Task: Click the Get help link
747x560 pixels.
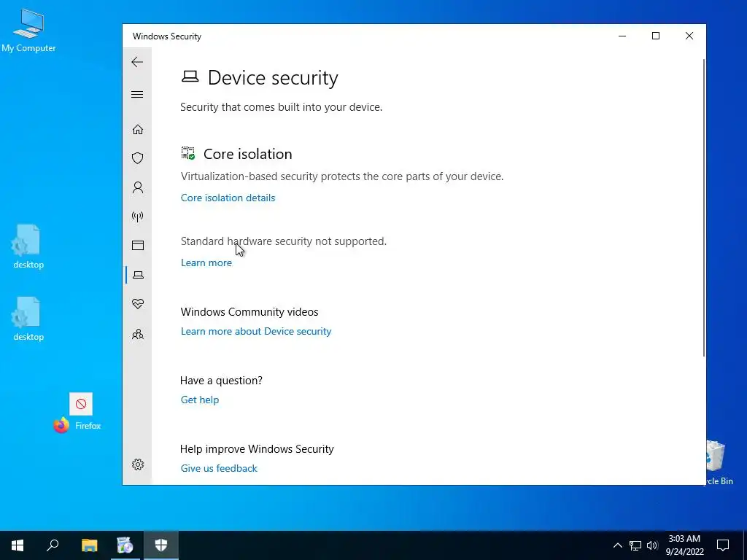Action: pos(200,400)
